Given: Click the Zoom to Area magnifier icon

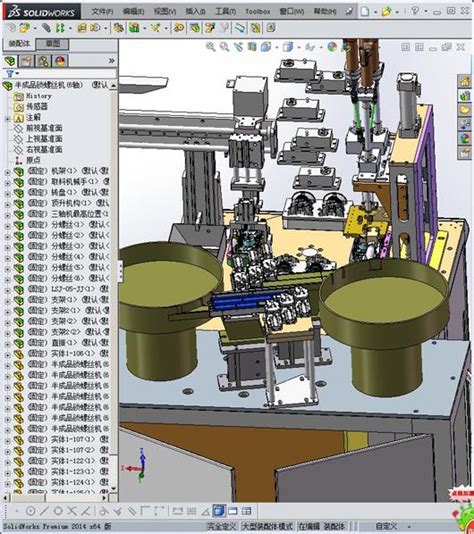Looking at the screenshot, I should click(224, 47).
